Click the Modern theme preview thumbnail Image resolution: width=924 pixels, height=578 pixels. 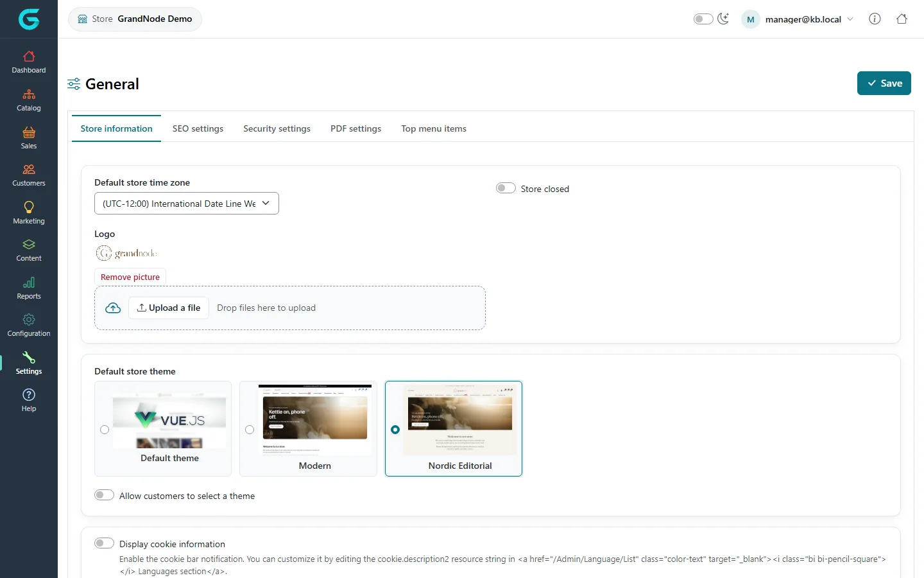click(x=315, y=420)
